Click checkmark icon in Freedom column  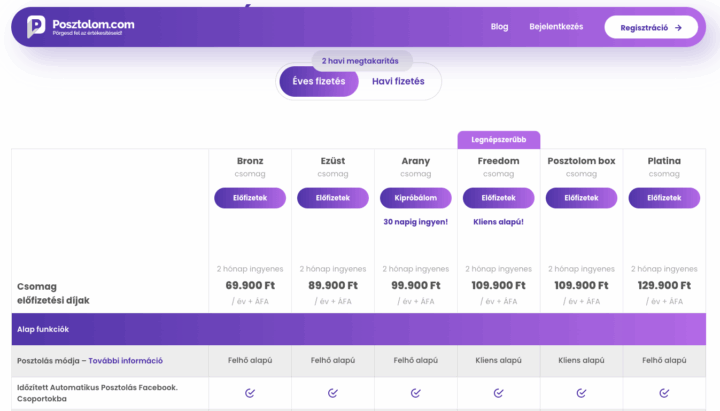point(498,393)
